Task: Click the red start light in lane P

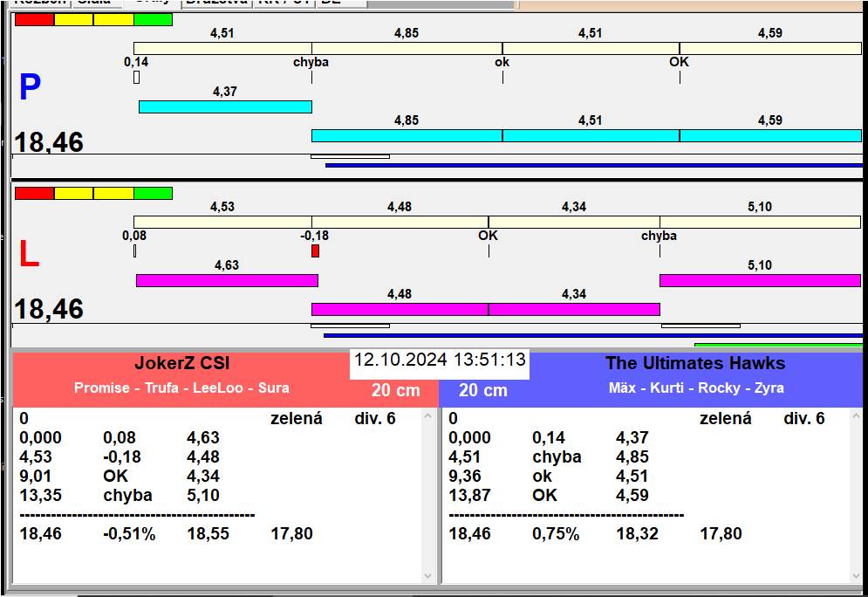Action: pyautogui.click(x=34, y=19)
